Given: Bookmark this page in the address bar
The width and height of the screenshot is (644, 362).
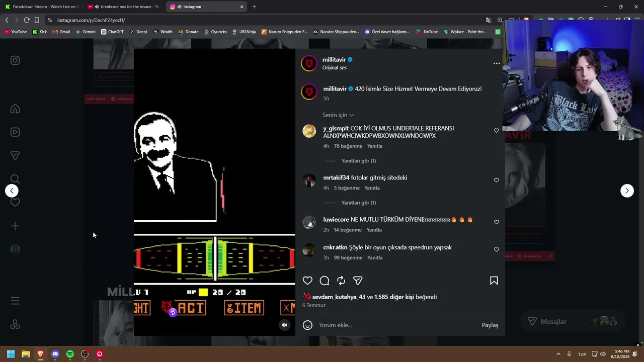Looking at the screenshot, I should pos(37,20).
